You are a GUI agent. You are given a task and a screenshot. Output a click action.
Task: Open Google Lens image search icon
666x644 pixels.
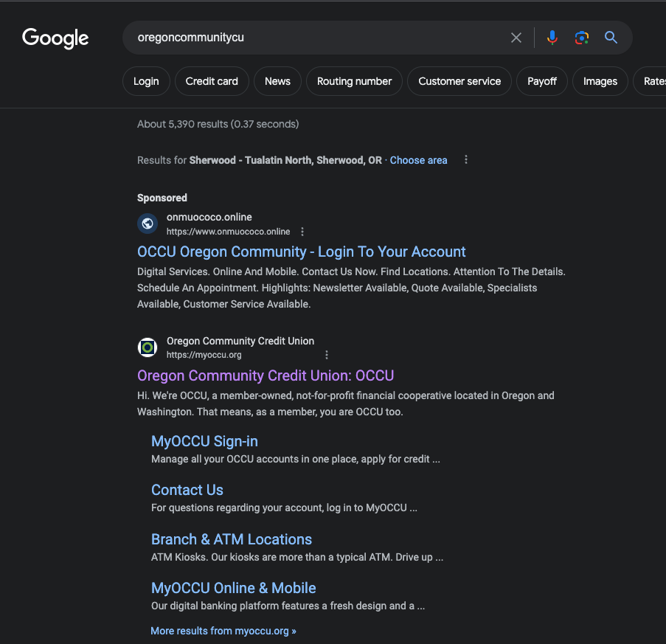(581, 38)
